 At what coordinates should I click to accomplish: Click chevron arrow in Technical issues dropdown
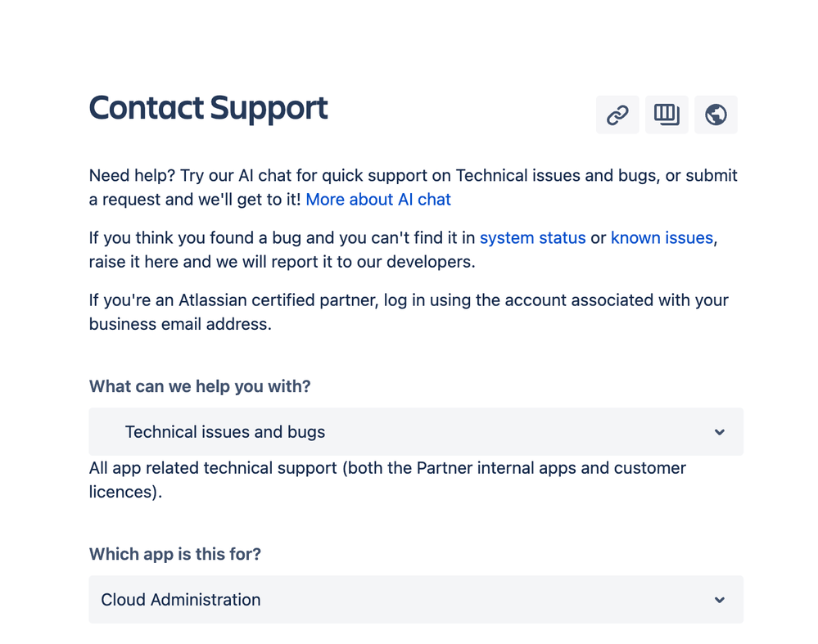coord(719,432)
